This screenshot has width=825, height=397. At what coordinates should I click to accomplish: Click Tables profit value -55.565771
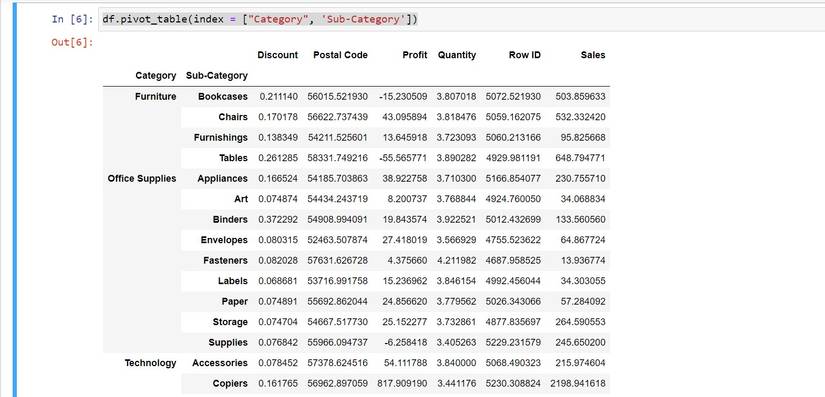(403, 158)
